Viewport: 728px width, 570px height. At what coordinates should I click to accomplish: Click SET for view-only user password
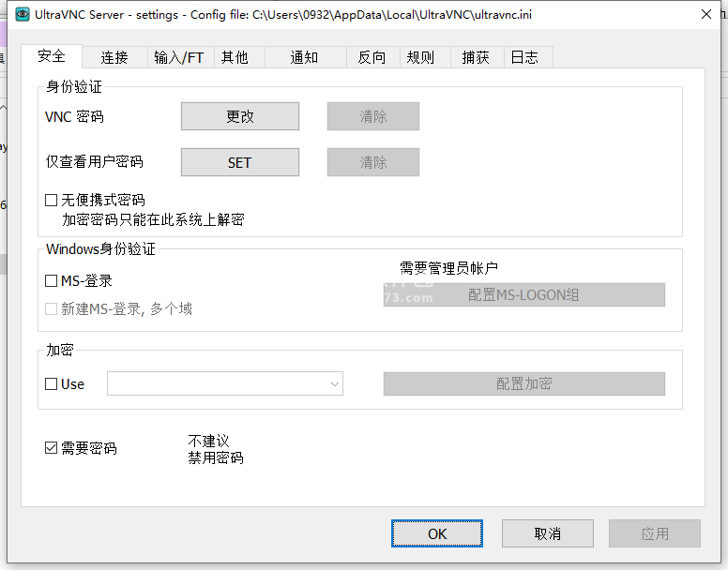(240, 162)
